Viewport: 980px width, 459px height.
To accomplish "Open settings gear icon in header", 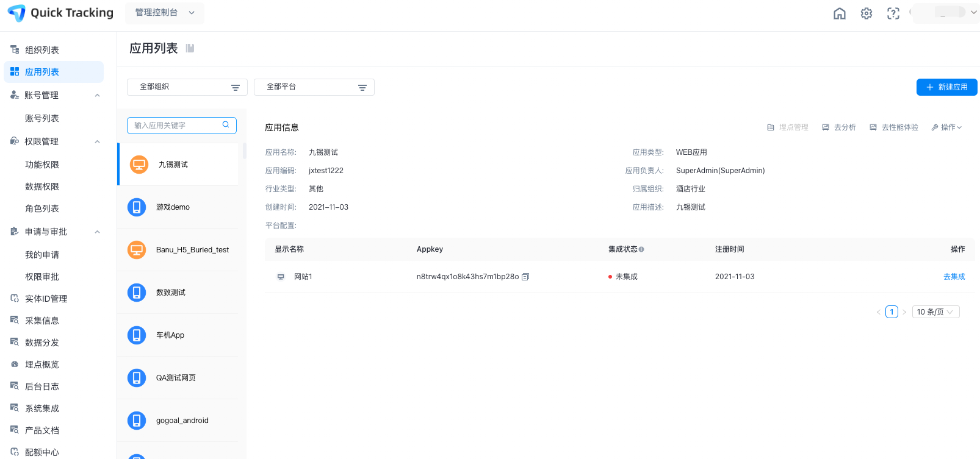I will [867, 13].
